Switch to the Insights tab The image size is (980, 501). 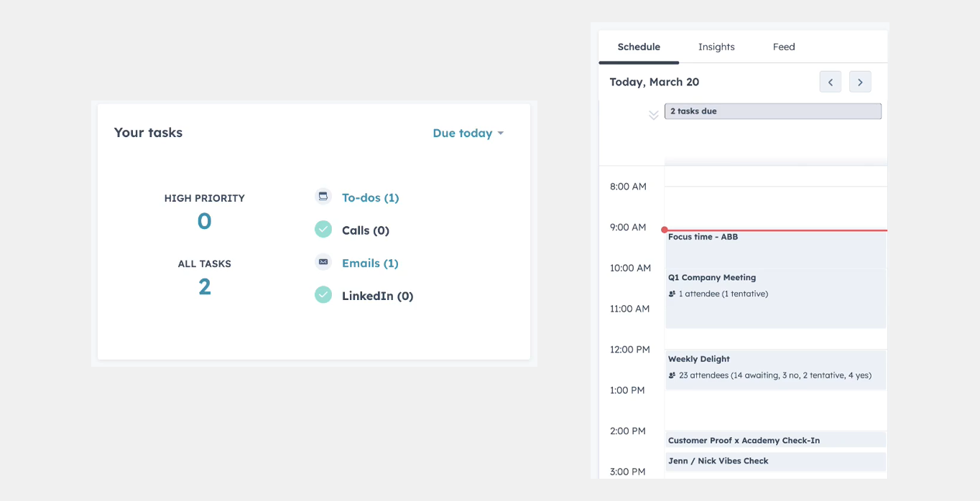pyautogui.click(x=716, y=46)
